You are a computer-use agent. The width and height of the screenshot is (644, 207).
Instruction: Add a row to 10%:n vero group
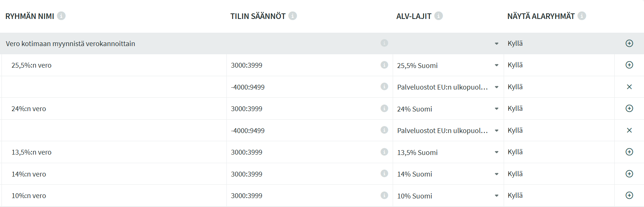(x=629, y=195)
